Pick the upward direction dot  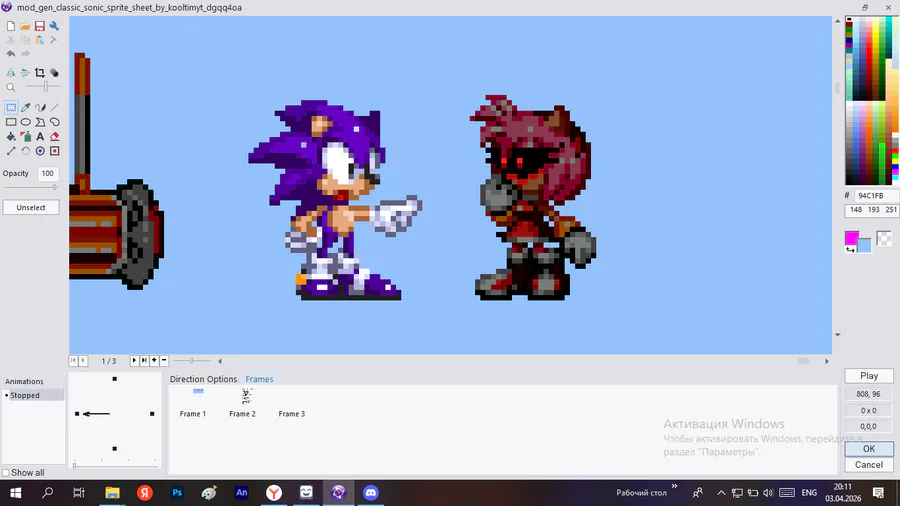click(115, 379)
